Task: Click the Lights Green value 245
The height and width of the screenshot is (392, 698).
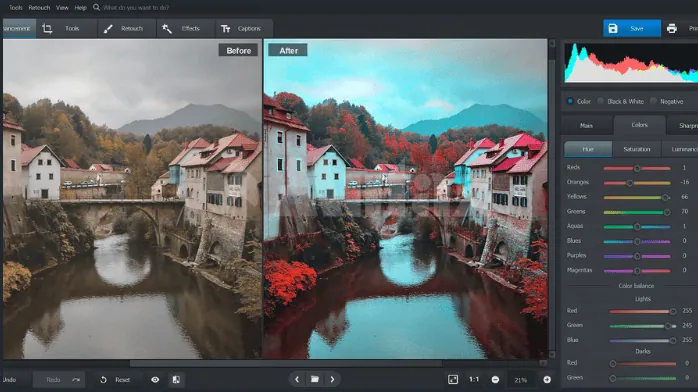Action: click(687, 325)
